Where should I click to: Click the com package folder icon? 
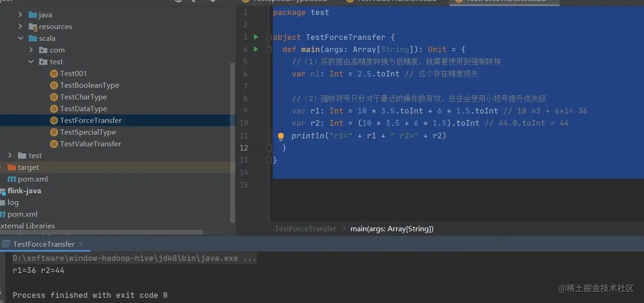point(43,50)
